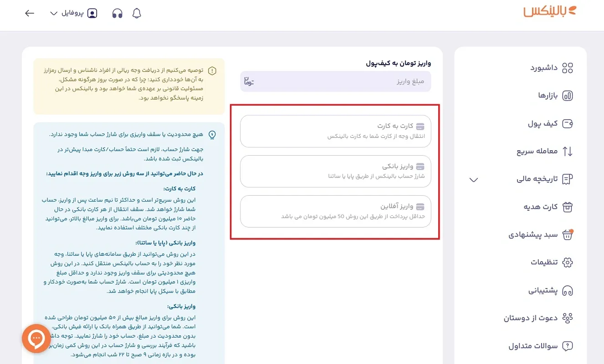Select the واریز آفلاین option
The height and width of the screenshot is (364, 604).
336,211
